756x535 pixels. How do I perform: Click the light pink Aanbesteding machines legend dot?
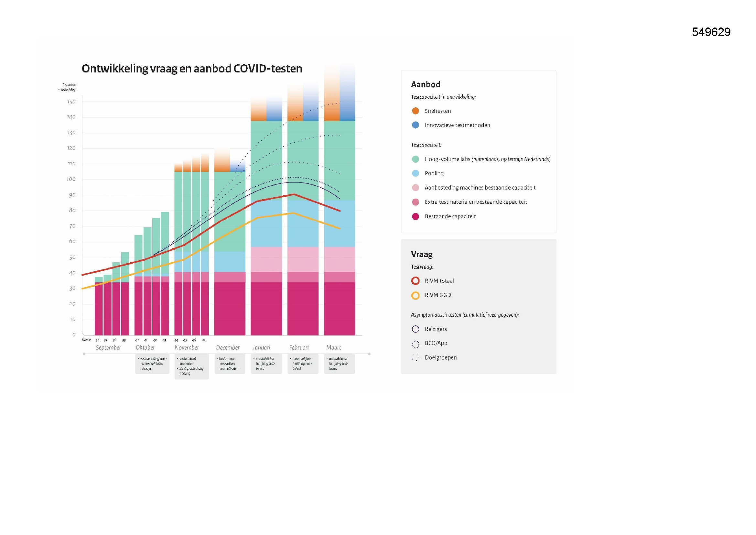(416, 188)
